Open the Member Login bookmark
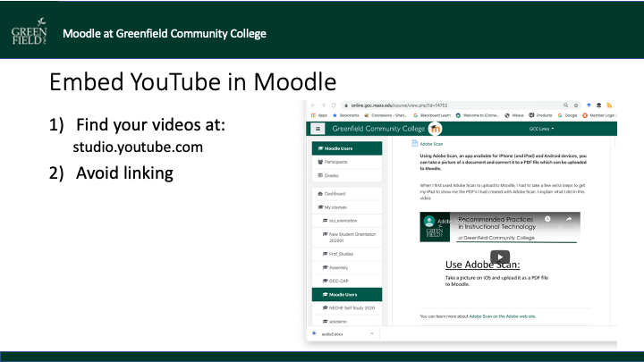 [x=599, y=115]
